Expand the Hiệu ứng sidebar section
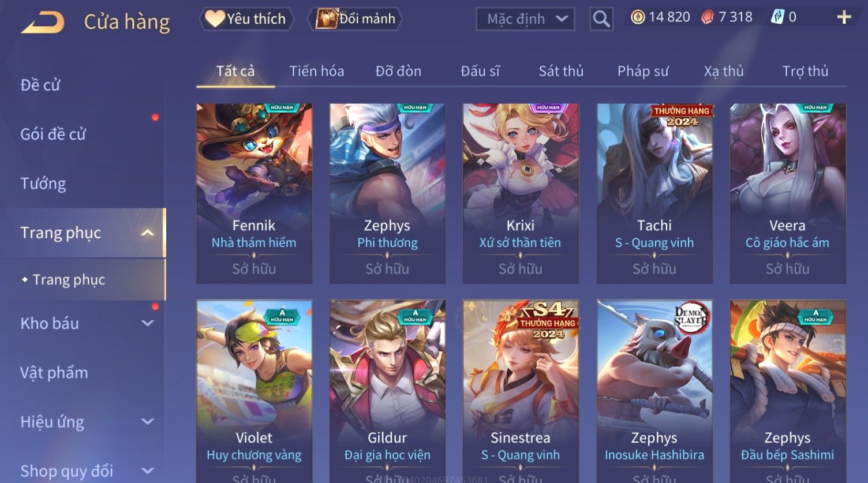This screenshot has width=868, height=483. click(x=148, y=422)
